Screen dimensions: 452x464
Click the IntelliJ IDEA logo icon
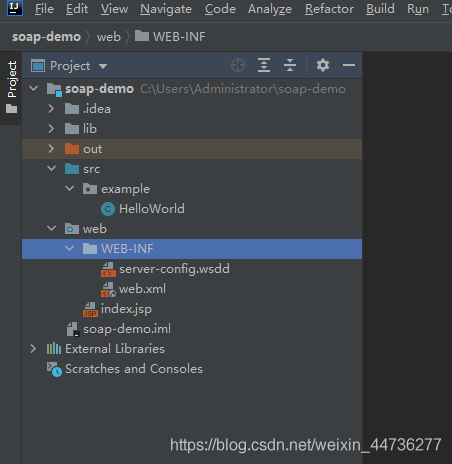tap(15, 8)
